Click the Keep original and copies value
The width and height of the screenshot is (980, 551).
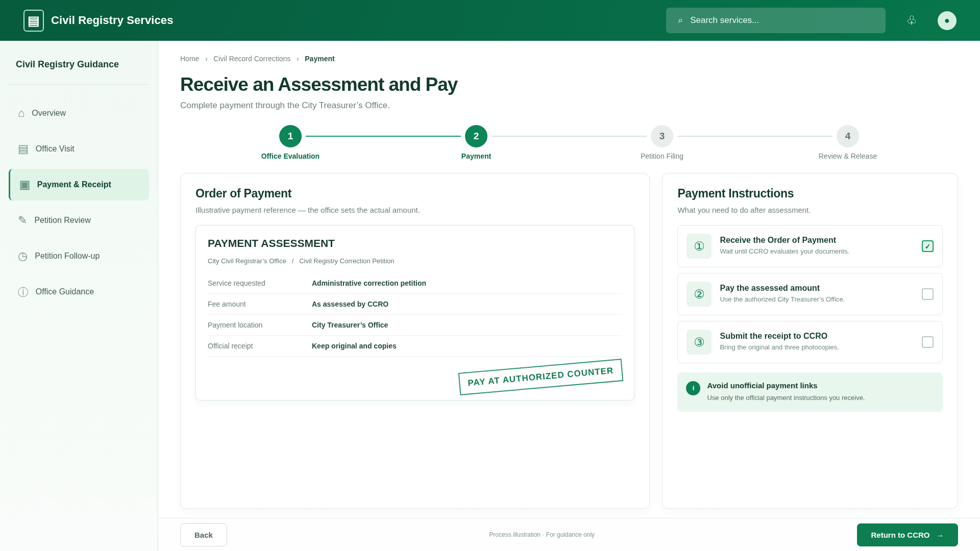pyautogui.click(x=354, y=346)
